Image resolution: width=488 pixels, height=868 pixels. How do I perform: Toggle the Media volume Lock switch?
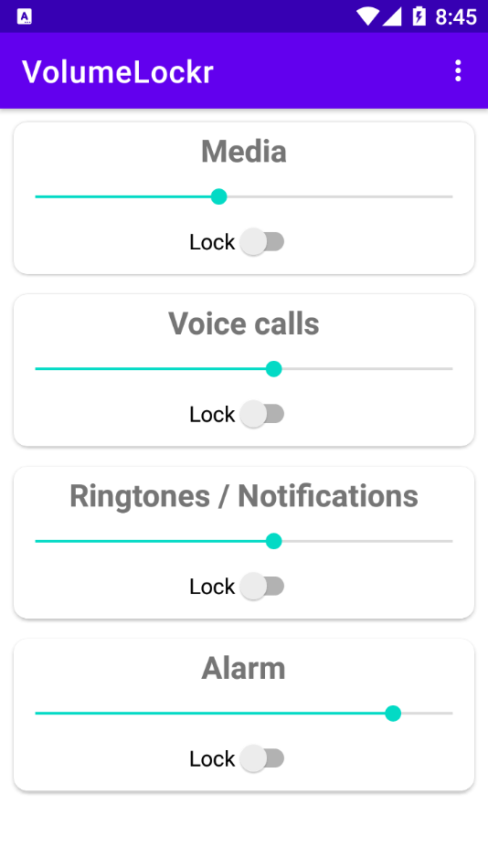click(x=262, y=242)
